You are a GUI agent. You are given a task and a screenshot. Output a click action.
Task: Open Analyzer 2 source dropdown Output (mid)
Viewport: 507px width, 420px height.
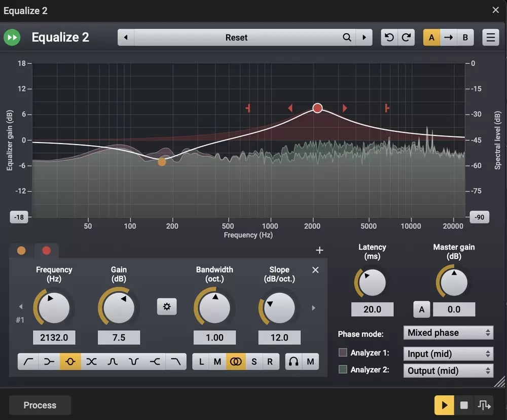tap(448, 370)
